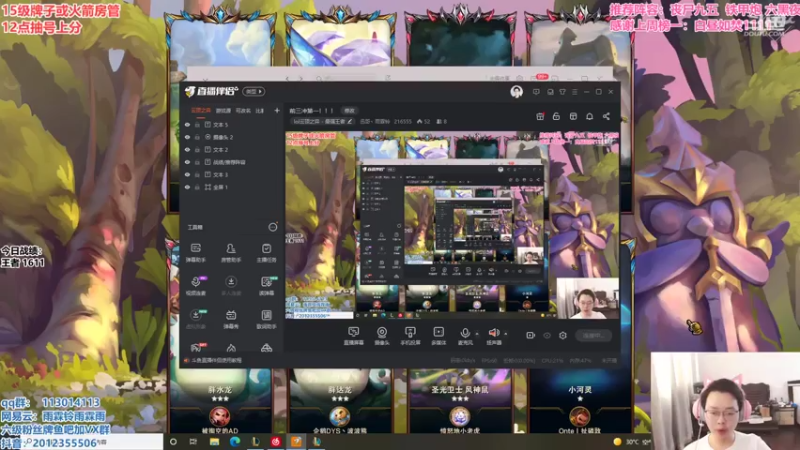The width and height of the screenshot is (800, 450).
Task: Switch to the fourth scene tab
Action: [260, 111]
